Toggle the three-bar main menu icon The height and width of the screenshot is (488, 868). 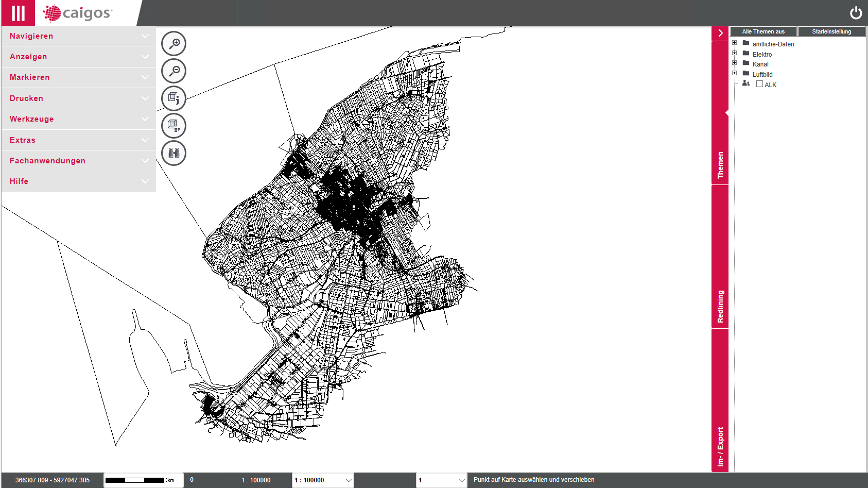pyautogui.click(x=18, y=13)
